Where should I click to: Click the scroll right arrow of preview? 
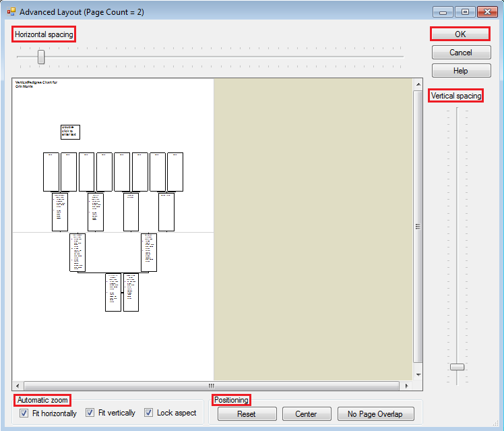pyautogui.click(x=406, y=386)
